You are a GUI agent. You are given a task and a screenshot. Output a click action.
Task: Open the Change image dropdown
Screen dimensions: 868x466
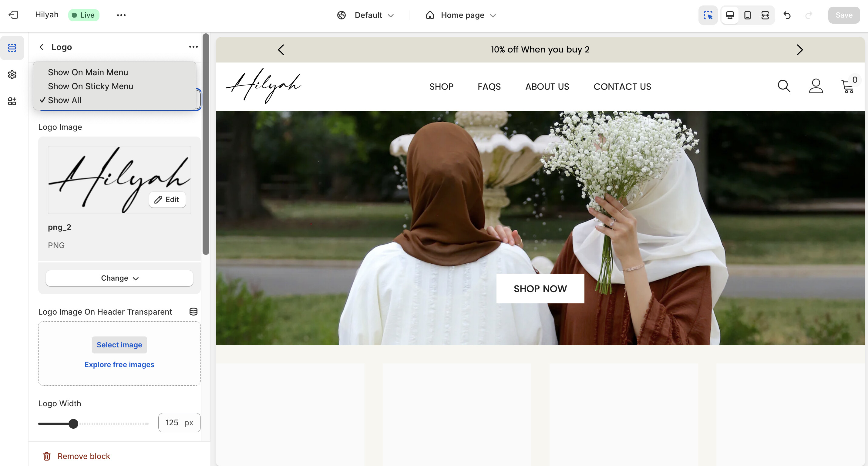pyautogui.click(x=119, y=278)
